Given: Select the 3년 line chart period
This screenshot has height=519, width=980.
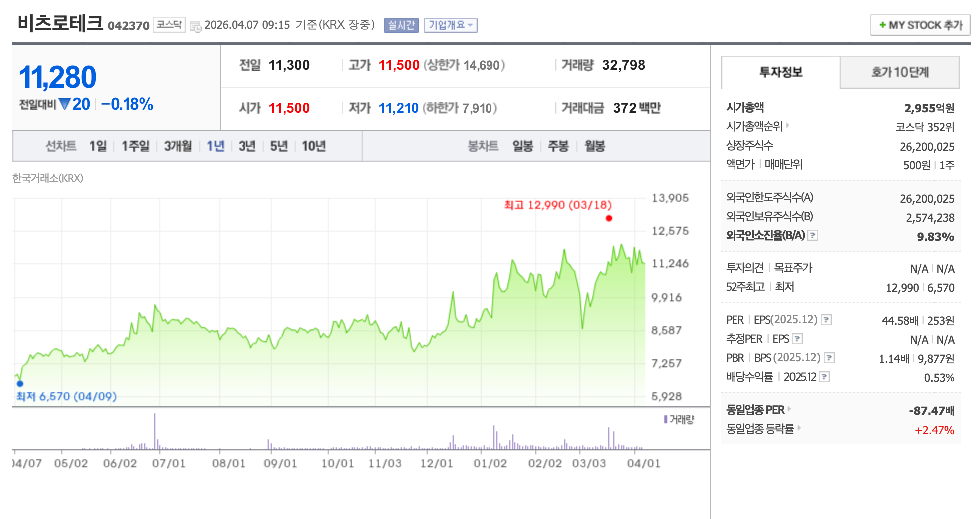Looking at the screenshot, I should [246, 146].
